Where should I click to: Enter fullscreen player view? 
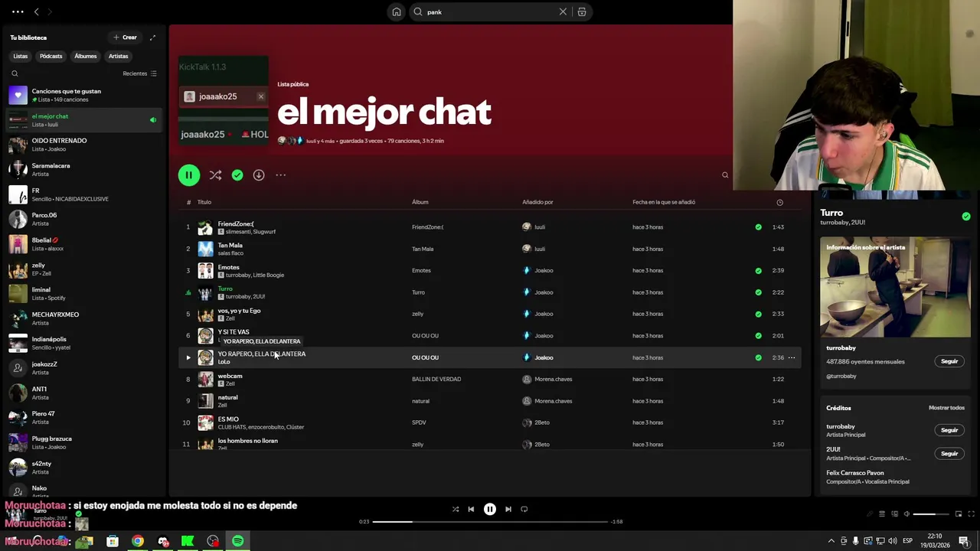[972, 514]
